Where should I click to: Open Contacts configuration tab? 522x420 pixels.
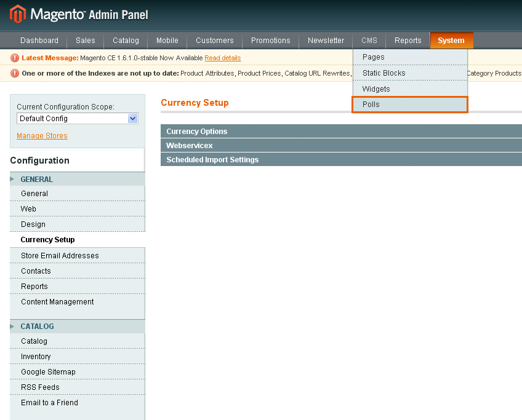click(78, 271)
